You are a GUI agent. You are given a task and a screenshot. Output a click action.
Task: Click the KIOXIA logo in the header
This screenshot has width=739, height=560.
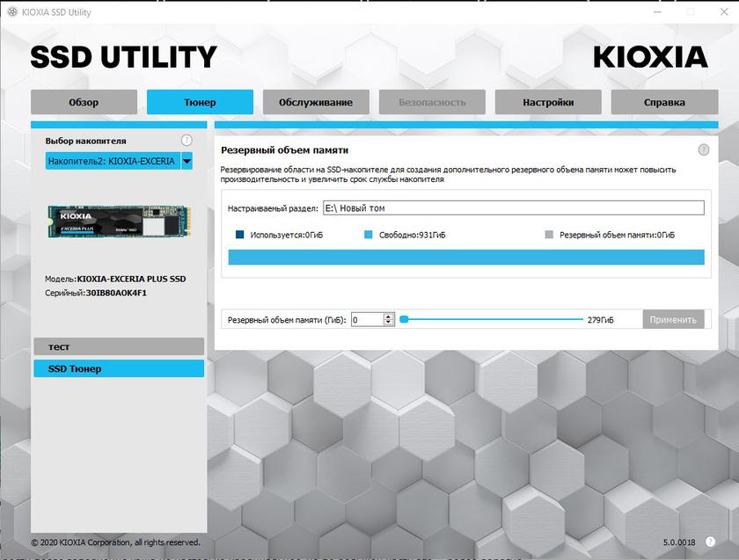point(650,57)
